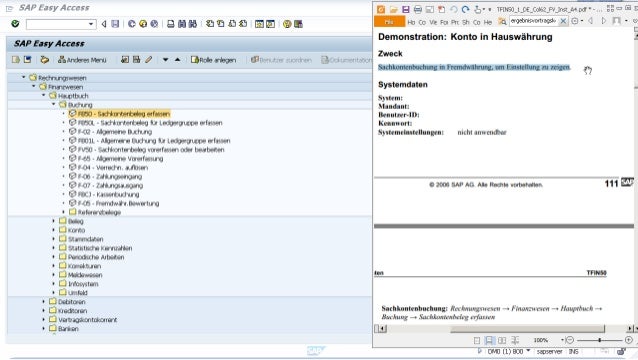Open the 100% zoom level dropdown
The width and height of the screenshot is (638, 360).
point(563,340)
